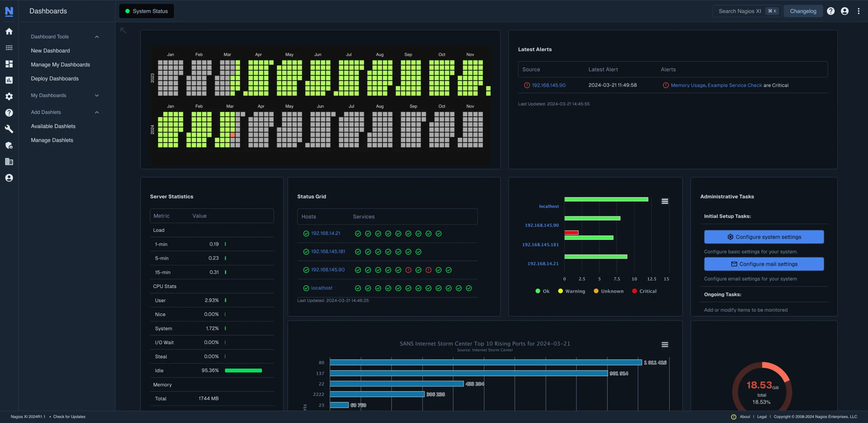Click the Warning legend marker below the chart
The height and width of the screenshot is (423, 868).
tap(560, 291)
